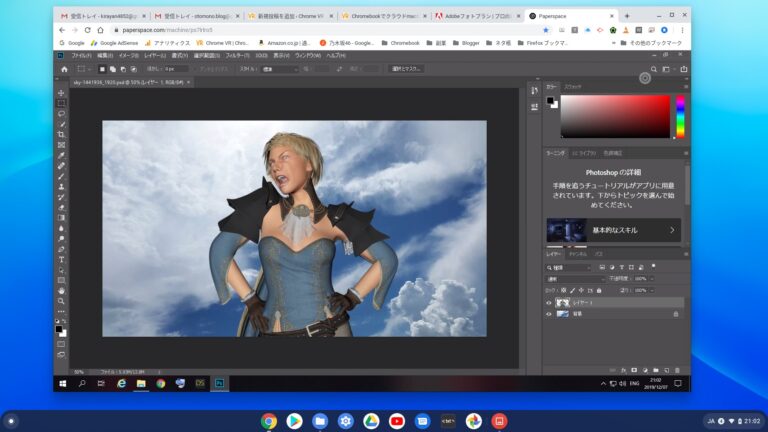Open the Edit Toolbar three-dots menu
Viewport: 768px width, 432px height.
coord(61,312)
